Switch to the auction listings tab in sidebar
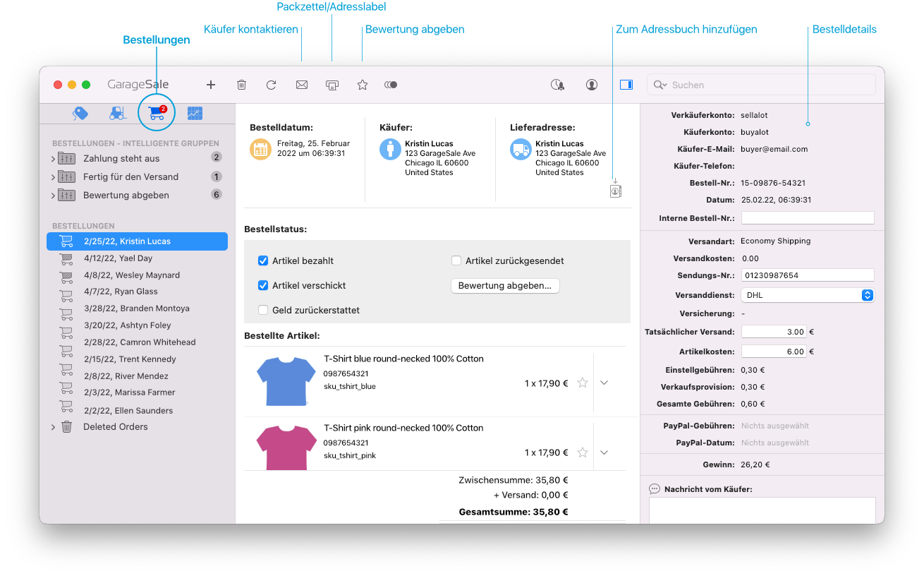This screenshot has width=924, height=576. (x=80, y=112)
